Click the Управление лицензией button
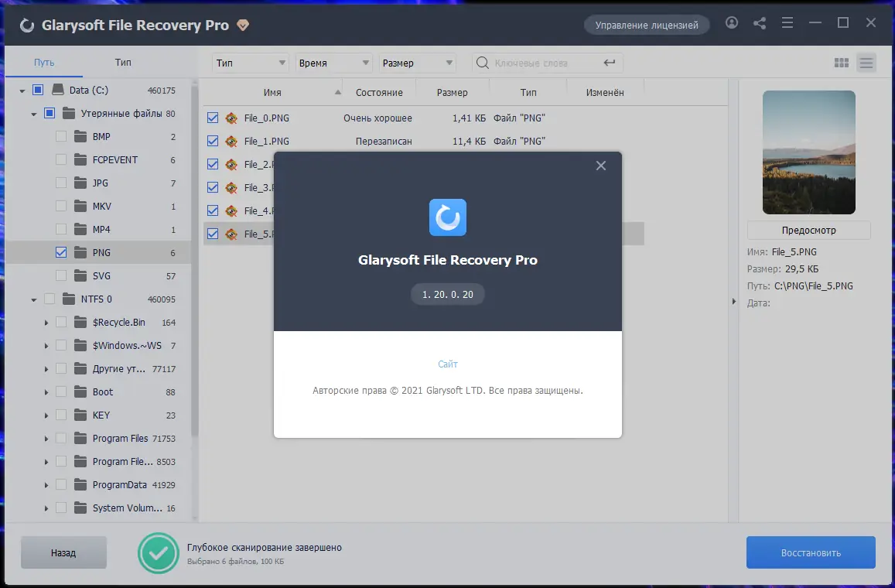The height and width of the screenshot is (588, 895). 646,25
